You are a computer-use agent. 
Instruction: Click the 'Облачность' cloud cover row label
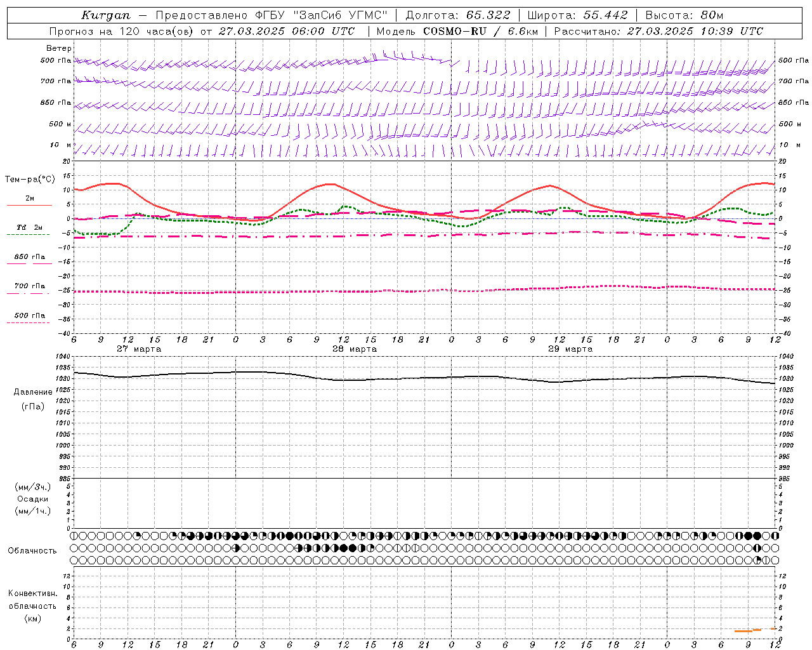coord(32,551)
